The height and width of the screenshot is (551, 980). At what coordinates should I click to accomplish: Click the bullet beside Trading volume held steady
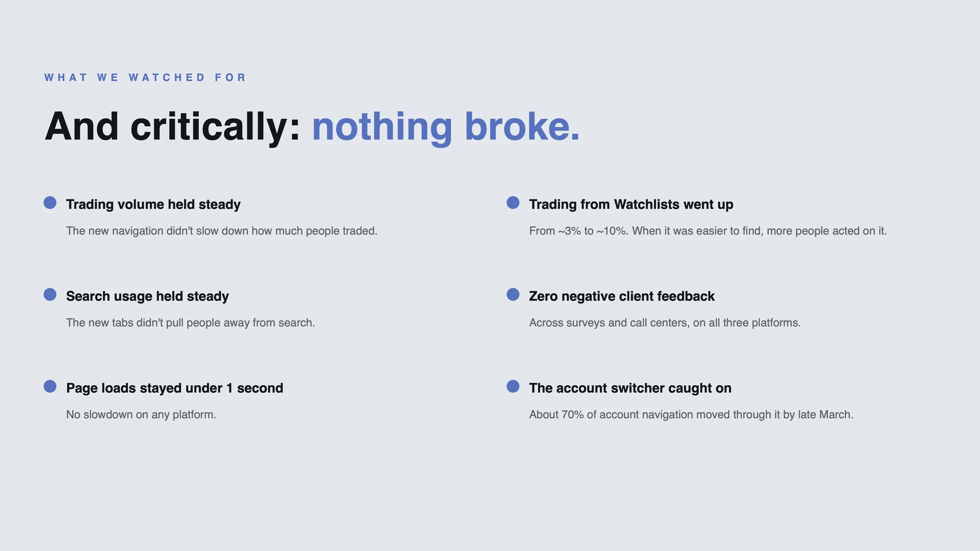50,203
